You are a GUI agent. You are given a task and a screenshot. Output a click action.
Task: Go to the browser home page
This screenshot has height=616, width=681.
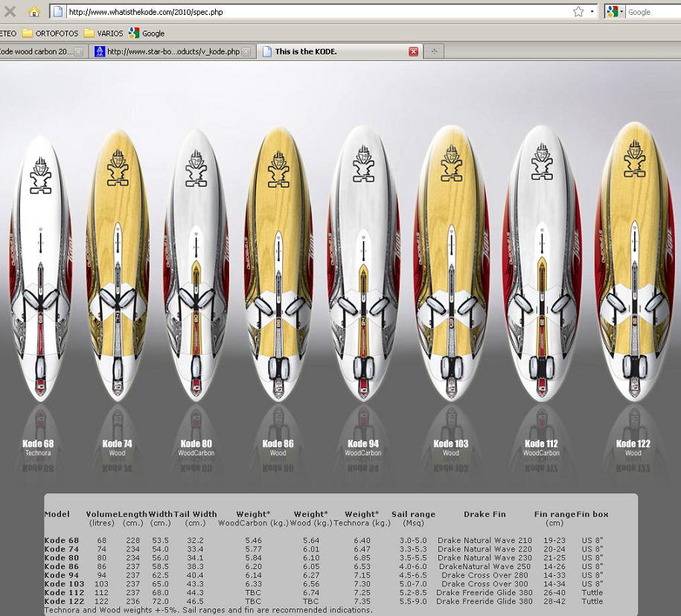33,12
